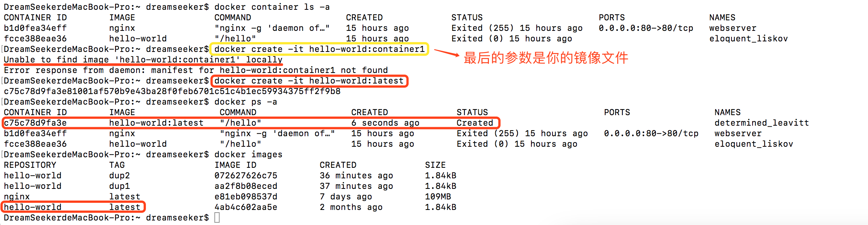The height and width of the screenshot is (225, 868).
Task: Click the boxed 'hello-world latest' repository entry
Action: 73,207
